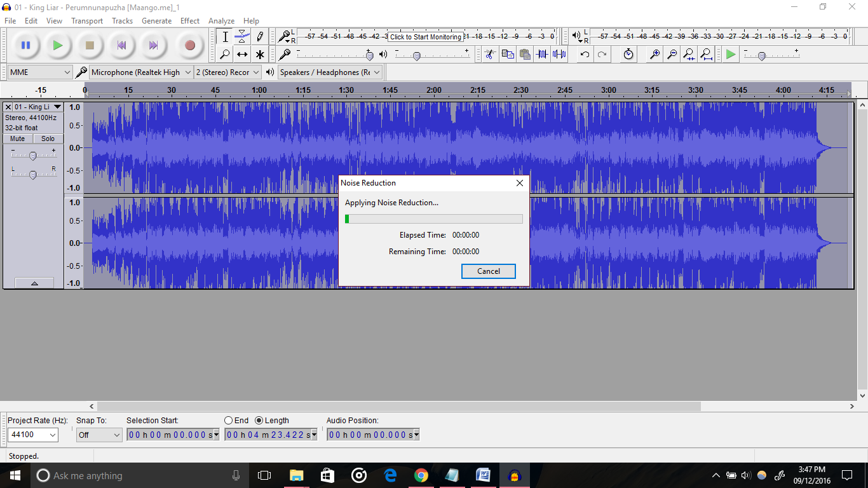Screen dimensions: 868x488
Task: Click the Fit Selection zoom icon
Action: click(689, 55)
